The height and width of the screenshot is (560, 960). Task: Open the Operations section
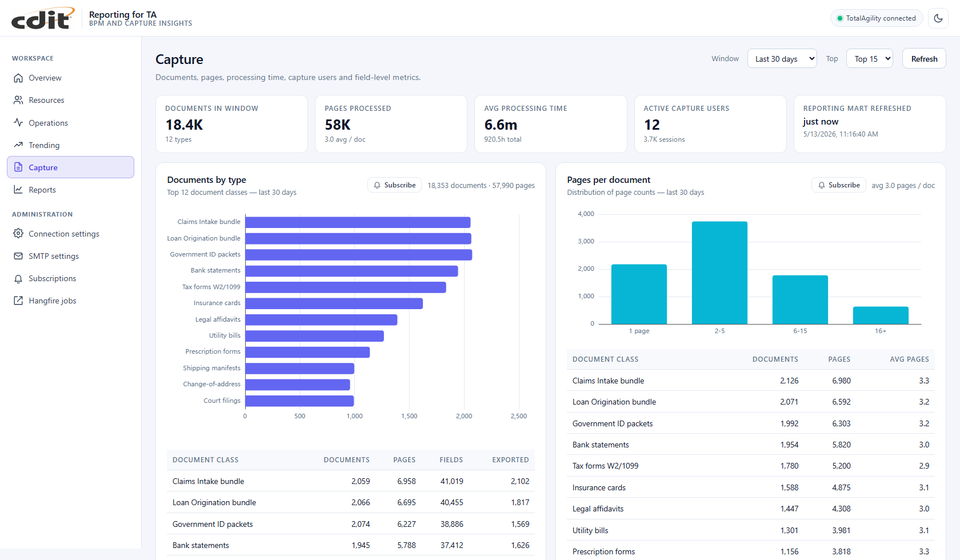[x=70, y=122]
